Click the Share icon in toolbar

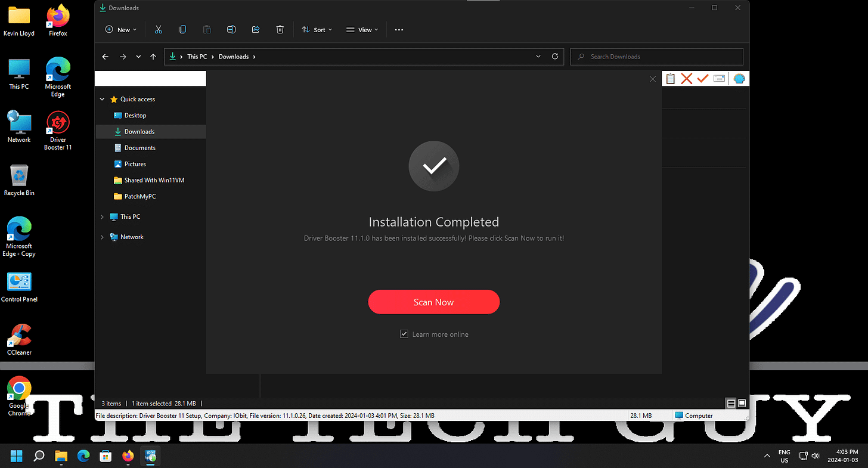256,29
